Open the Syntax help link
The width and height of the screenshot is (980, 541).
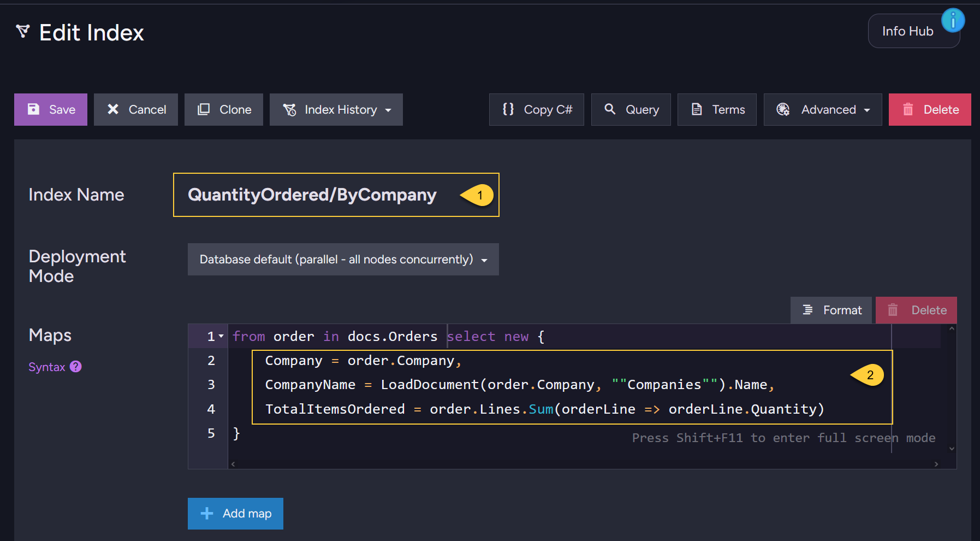47,367
